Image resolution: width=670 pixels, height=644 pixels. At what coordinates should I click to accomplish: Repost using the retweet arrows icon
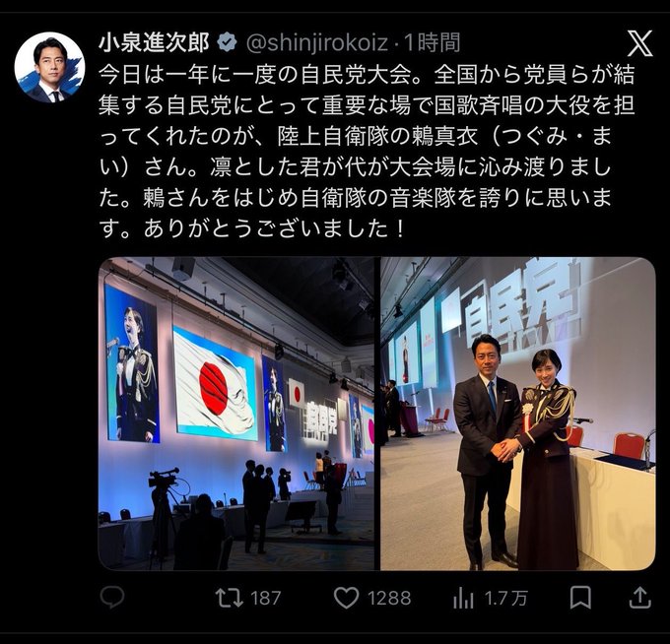pyautogui.click(x=229, y=598)
